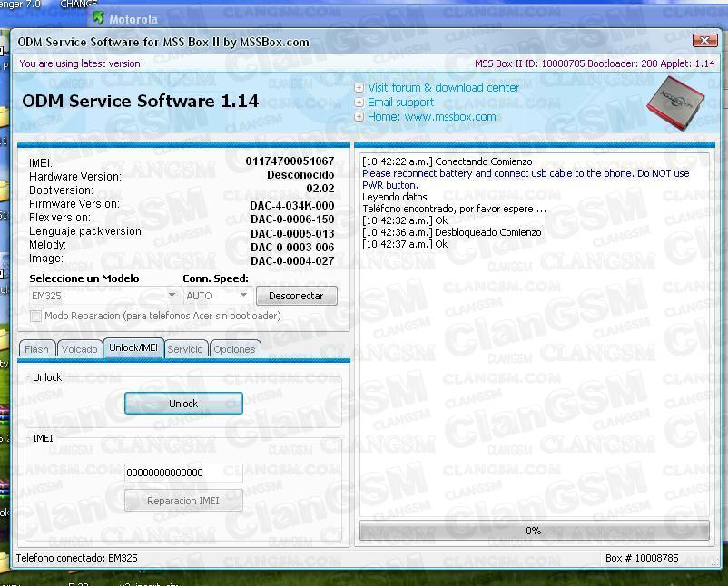The width and height of the screenshot is (728, 586).
Task: Close the ODM Service Software window
Action: 704,40
